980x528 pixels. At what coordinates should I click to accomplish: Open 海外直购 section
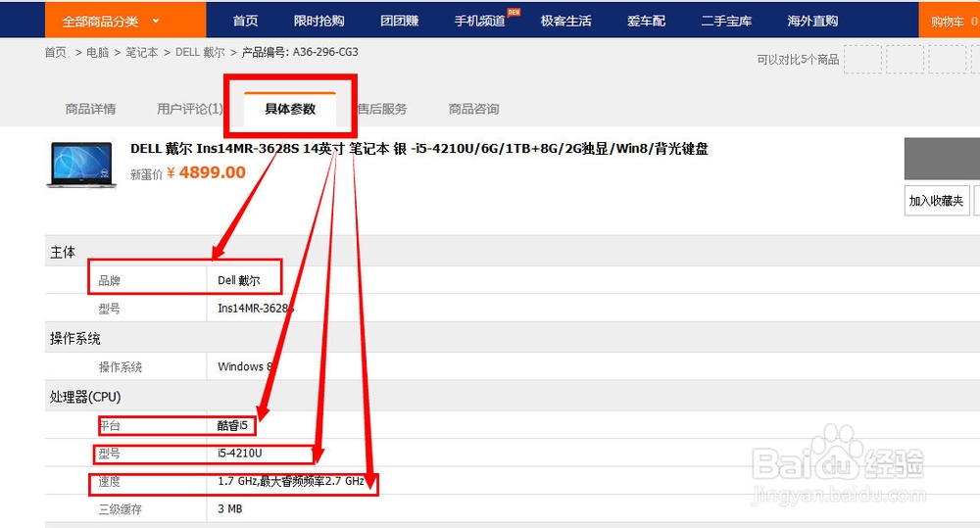click(811, 22)
